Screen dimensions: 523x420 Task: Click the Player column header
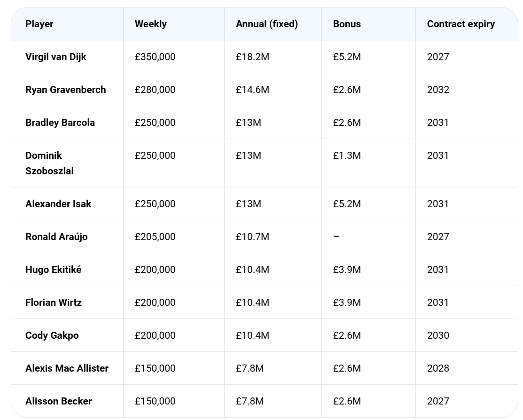pyautogui.click(x=39, y=24)
